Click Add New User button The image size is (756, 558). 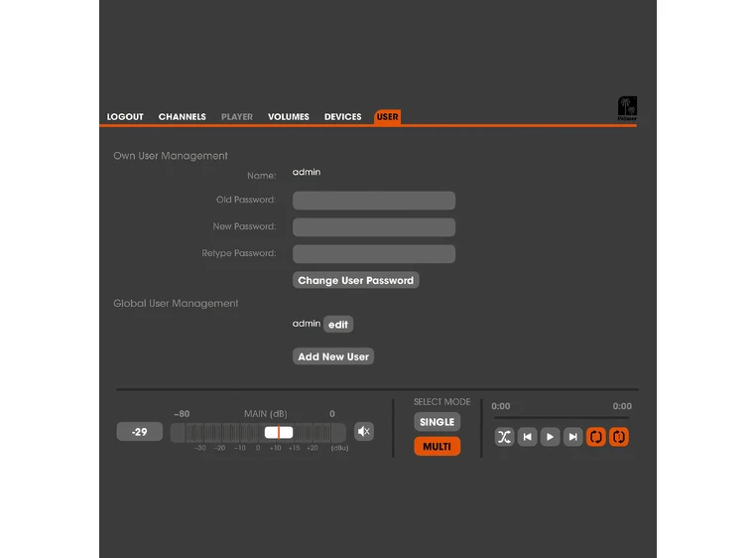coord(333,356)
